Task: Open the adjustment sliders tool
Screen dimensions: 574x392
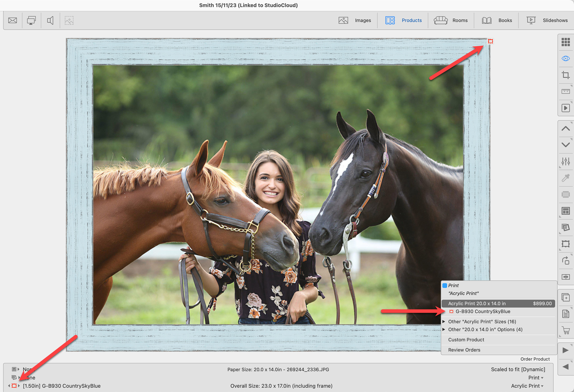Action: click(565, 161)
